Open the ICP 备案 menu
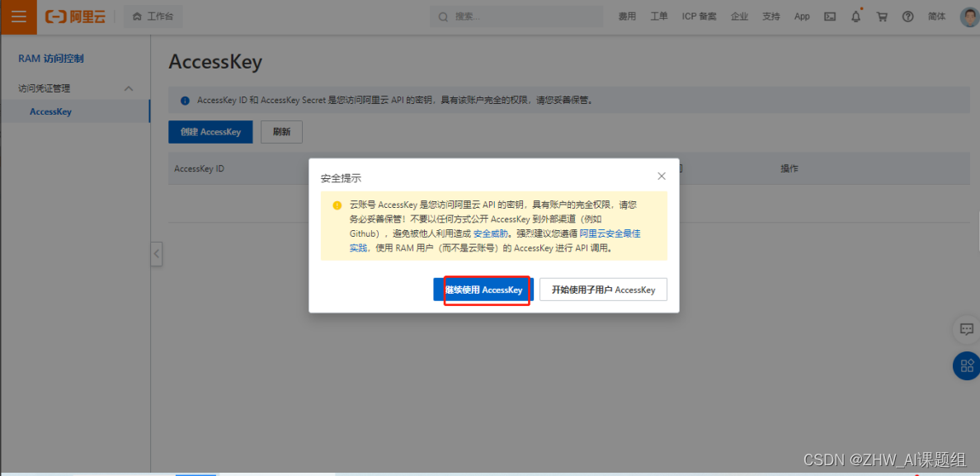980x476 pixels. [699, 16]
